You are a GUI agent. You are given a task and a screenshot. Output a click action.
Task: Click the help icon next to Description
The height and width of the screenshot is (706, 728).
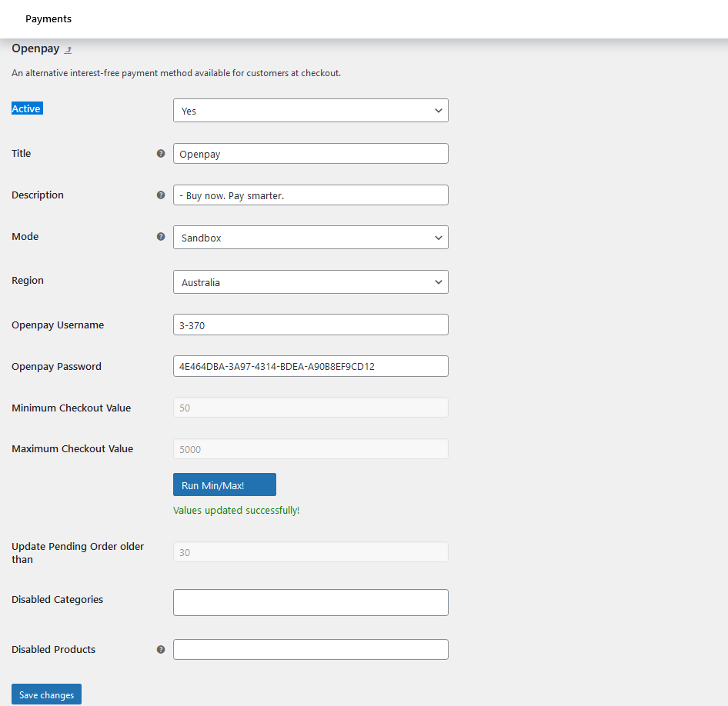pyautogui.click(x=161, y=195)
